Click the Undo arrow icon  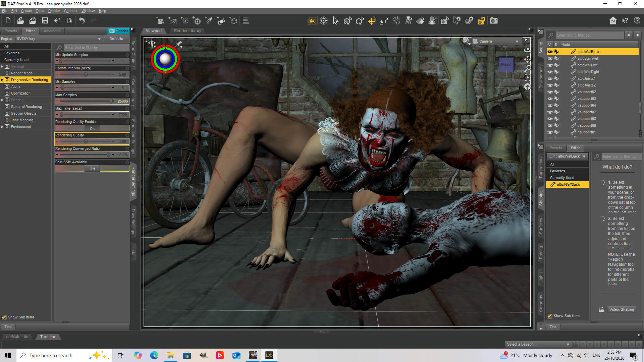pos(82,21)
